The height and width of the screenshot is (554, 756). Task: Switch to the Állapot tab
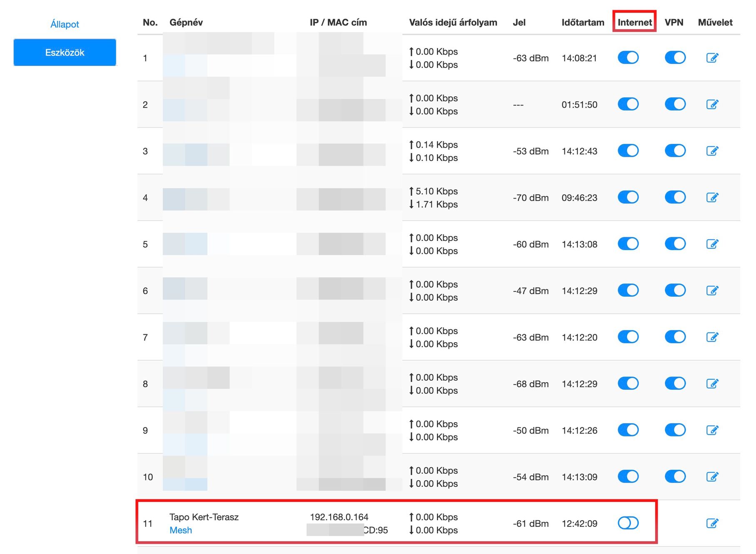pos(65,24)
